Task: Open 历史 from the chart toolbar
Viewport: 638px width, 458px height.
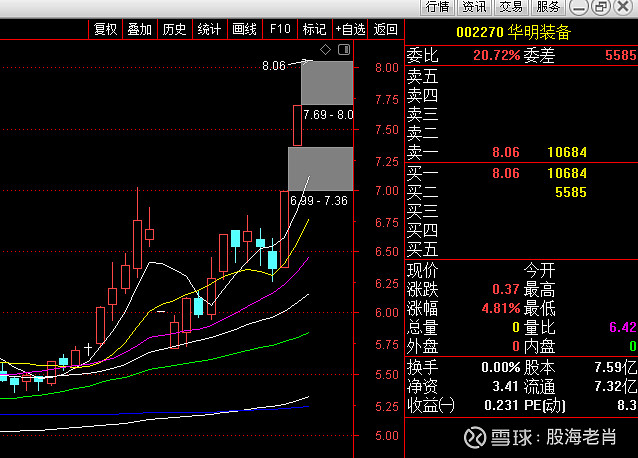Action: 175,29
